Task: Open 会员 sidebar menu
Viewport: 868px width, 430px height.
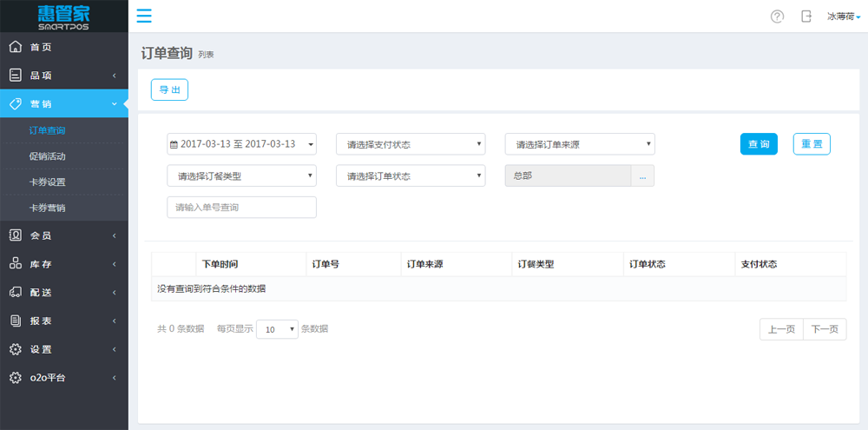Action: pos(64,235)
